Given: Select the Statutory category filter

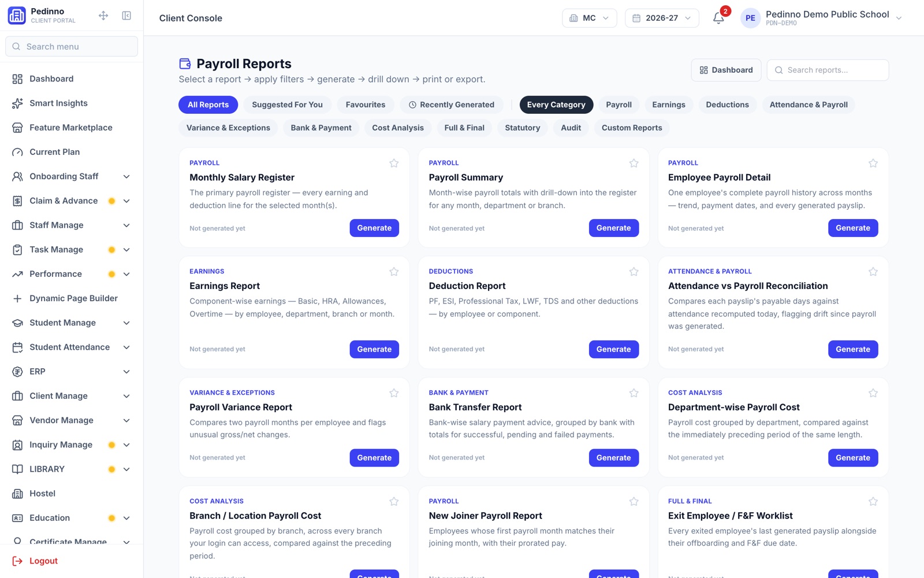Looking at the screenshot, I should pyautogui.click(x=523, y=128).
